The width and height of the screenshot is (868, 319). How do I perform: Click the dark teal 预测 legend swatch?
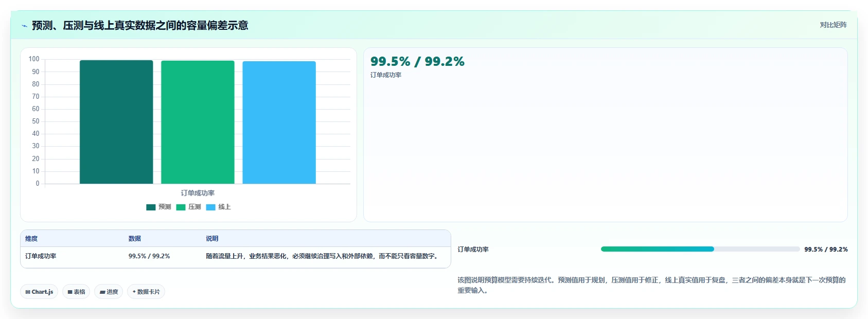pyautogui.click(x=151, y=207)
